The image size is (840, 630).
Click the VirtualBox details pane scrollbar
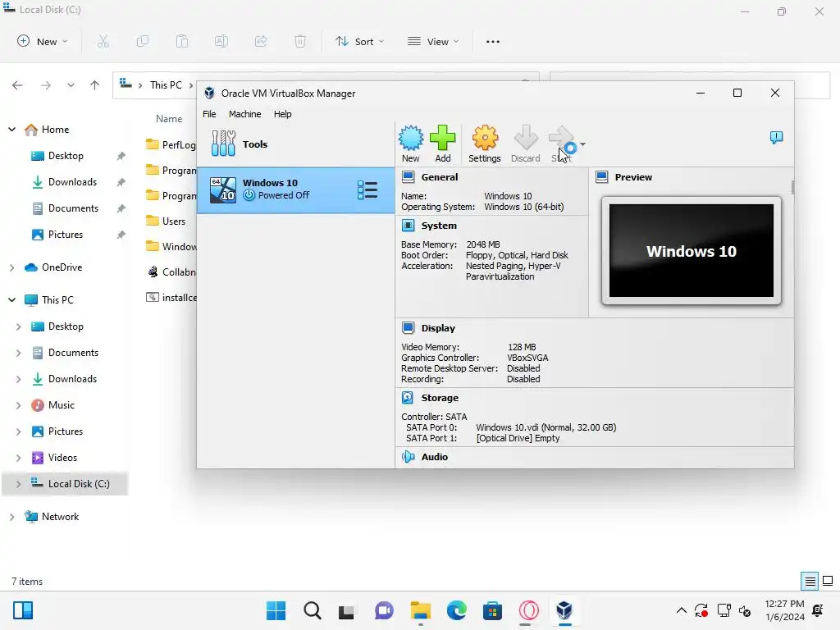(792, 188)
